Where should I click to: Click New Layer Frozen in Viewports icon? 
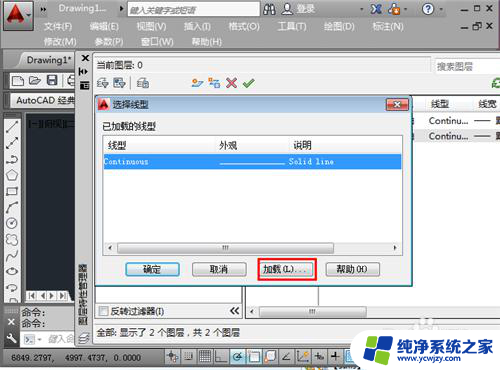[214, 83]
